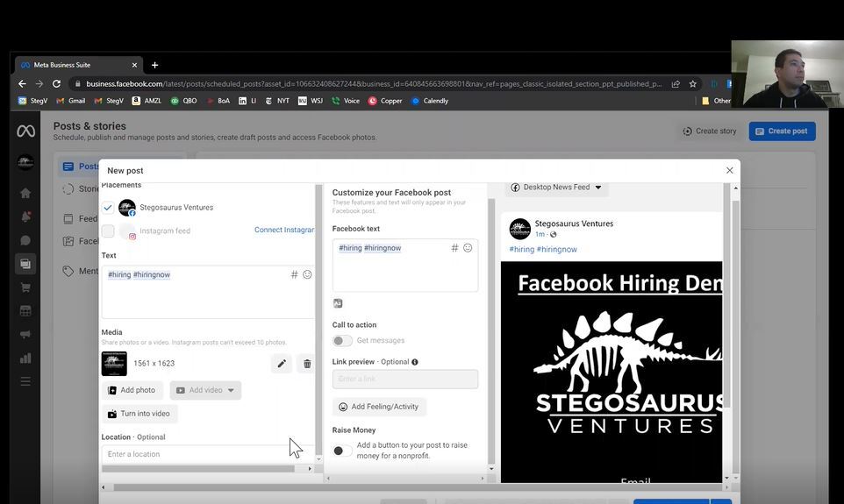
Task: Click the Link preview Enter a link field
Action: pyautogui.click(x=405, y=379)
